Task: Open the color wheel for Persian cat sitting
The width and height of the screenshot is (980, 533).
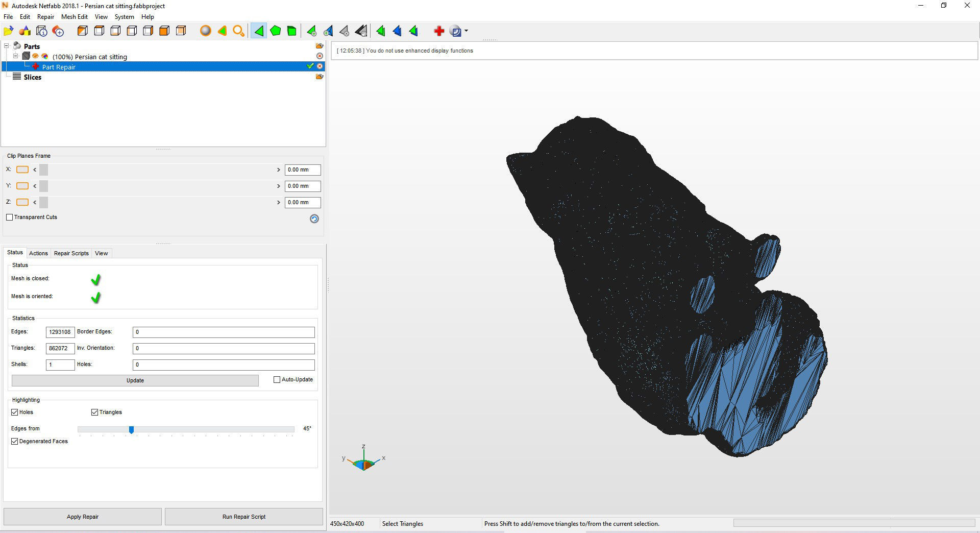Action: pos(45,56)
